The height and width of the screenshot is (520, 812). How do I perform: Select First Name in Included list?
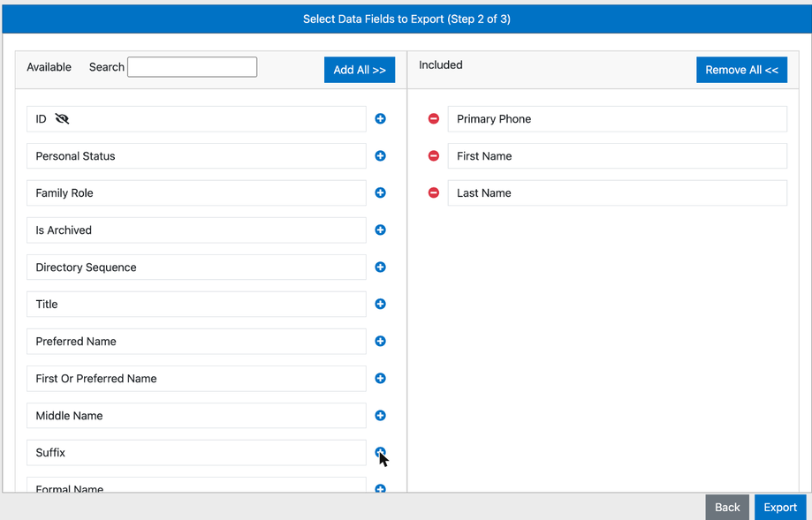click(618, 155)
